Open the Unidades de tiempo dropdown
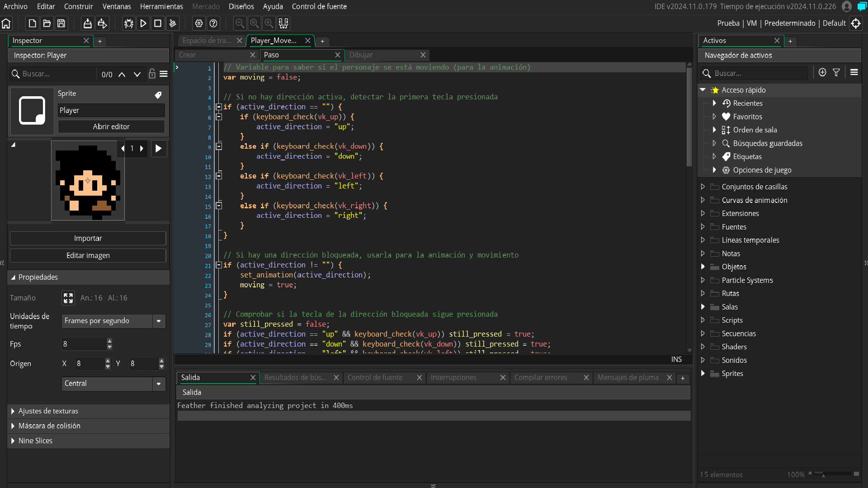The height and width of the screenshot is (488, 868). (x=158, y=321)
